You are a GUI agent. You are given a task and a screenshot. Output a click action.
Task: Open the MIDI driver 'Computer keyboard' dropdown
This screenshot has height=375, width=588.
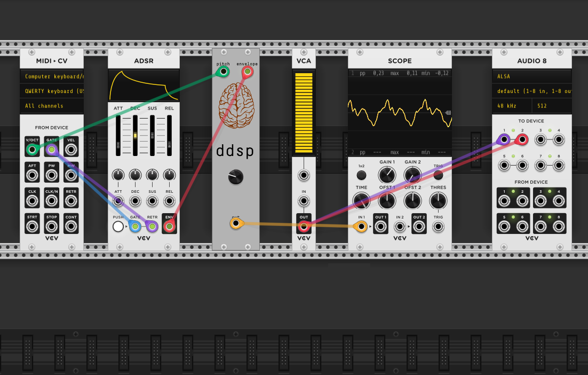(x=52, y=76)
